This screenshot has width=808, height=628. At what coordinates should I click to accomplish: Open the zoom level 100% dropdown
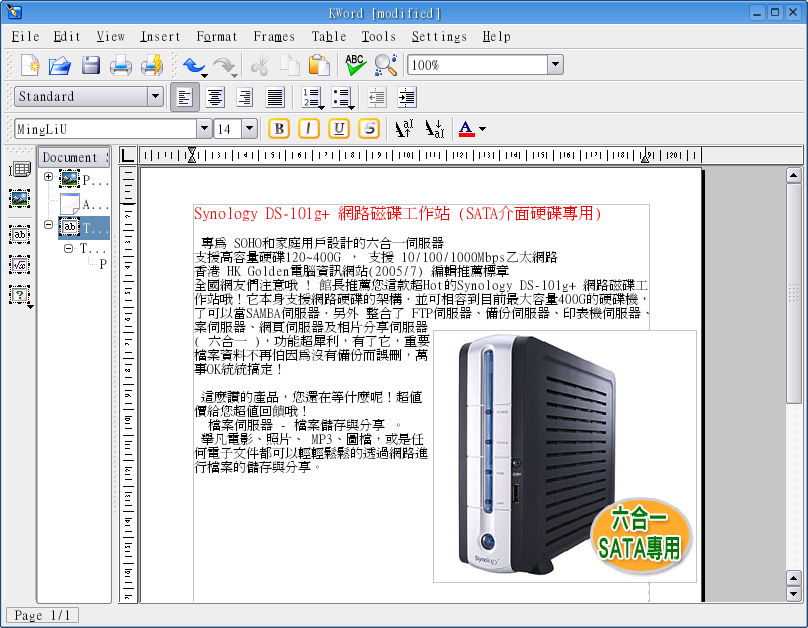(x=555, y=65)
